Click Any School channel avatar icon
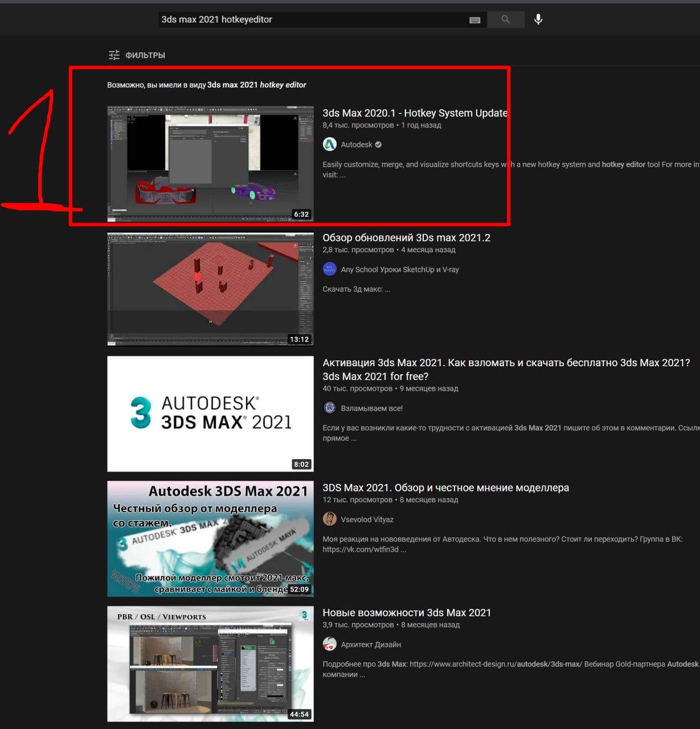Image resolution: width=700 pixels, height=729 pixels. pos(330,269)
